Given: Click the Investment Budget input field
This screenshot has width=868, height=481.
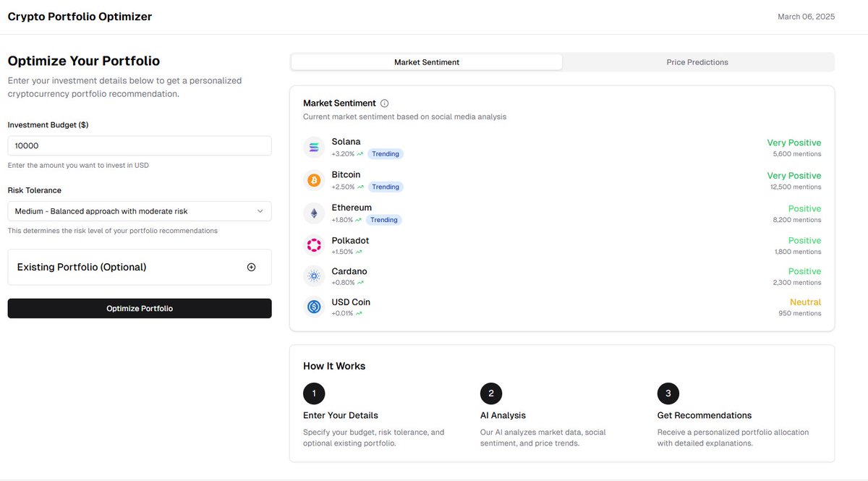Looking at the screenshot, I should point(140,145).
